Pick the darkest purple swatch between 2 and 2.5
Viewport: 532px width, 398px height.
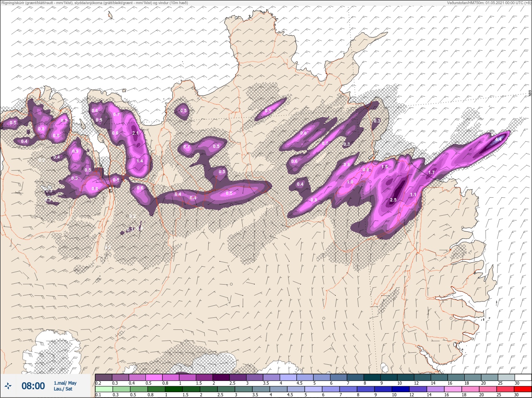222,377
